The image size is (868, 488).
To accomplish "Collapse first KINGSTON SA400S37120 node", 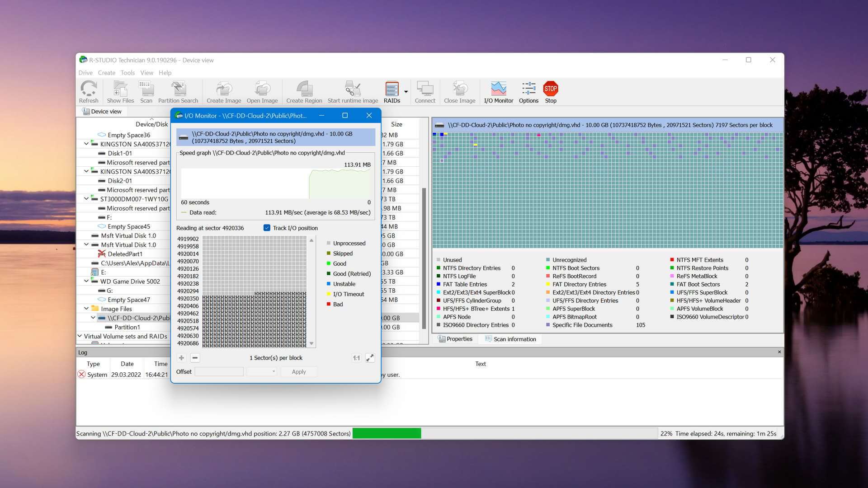I will 86,144.
